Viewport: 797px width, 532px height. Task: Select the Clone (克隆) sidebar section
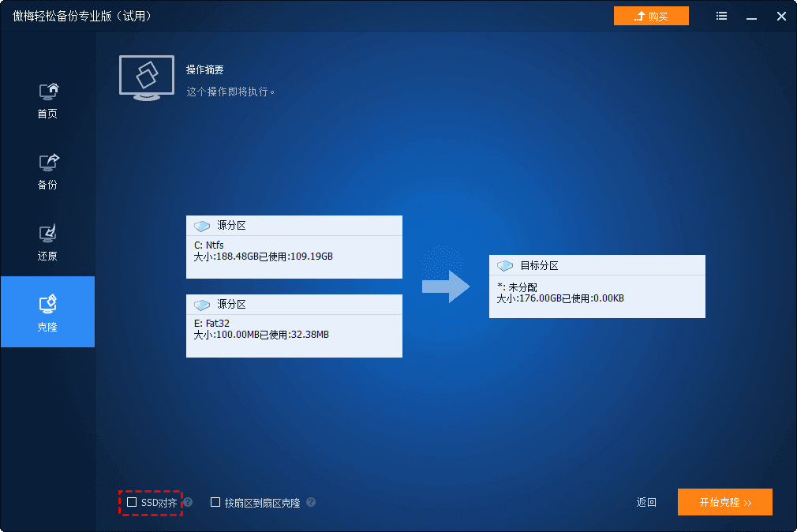(47, 312)
